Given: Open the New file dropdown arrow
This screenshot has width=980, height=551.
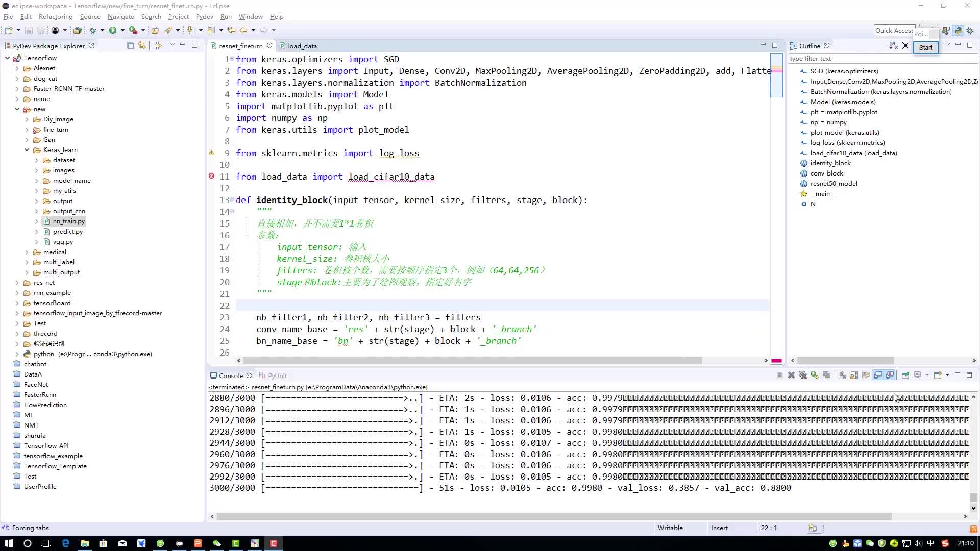Looking at the screenshot, I should coord(18,30).
